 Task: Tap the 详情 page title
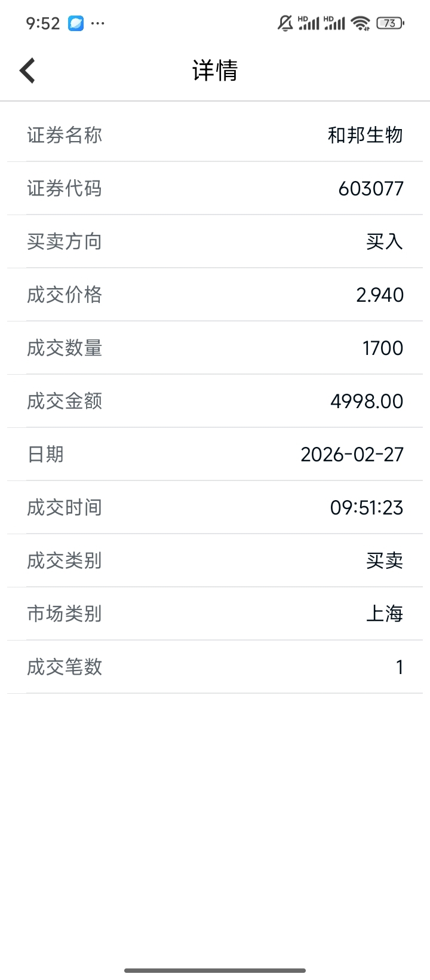coord(215,71)
